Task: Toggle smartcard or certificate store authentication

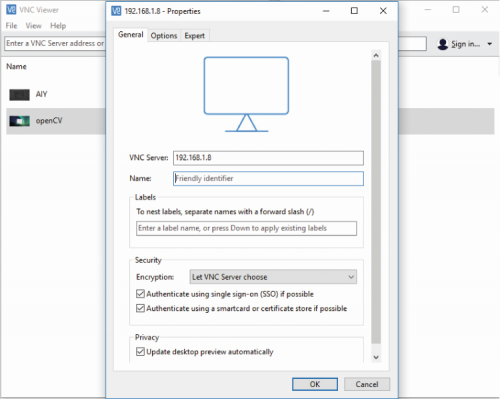Action: (140, 308)
